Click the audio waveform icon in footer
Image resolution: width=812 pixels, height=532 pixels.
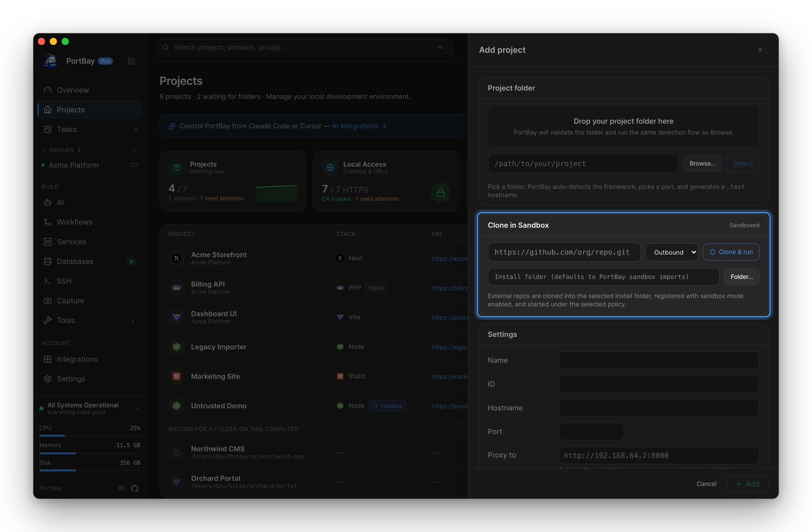pyautogui.click(x=121, y=488)
